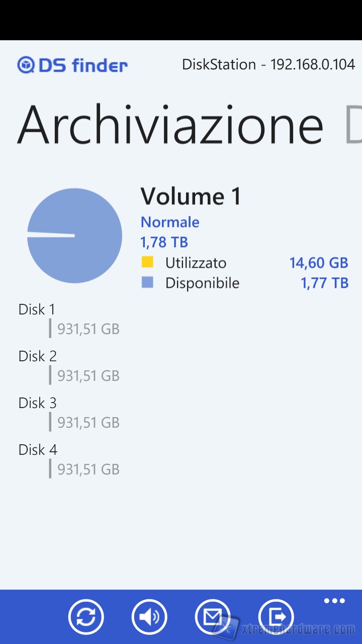Viewport: 362px width, 644px height.
Task: Select the Disk 3 entry
Action: (38, 403)
